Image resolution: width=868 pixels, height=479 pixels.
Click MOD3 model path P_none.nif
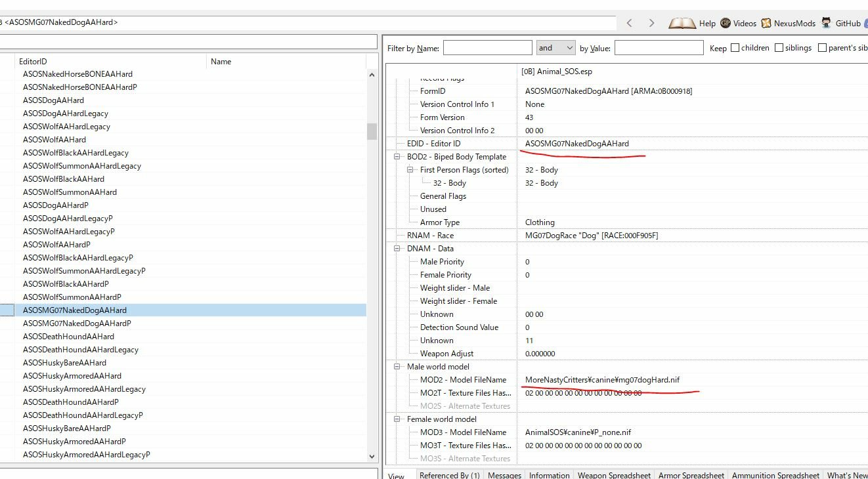tap(578, 432)
